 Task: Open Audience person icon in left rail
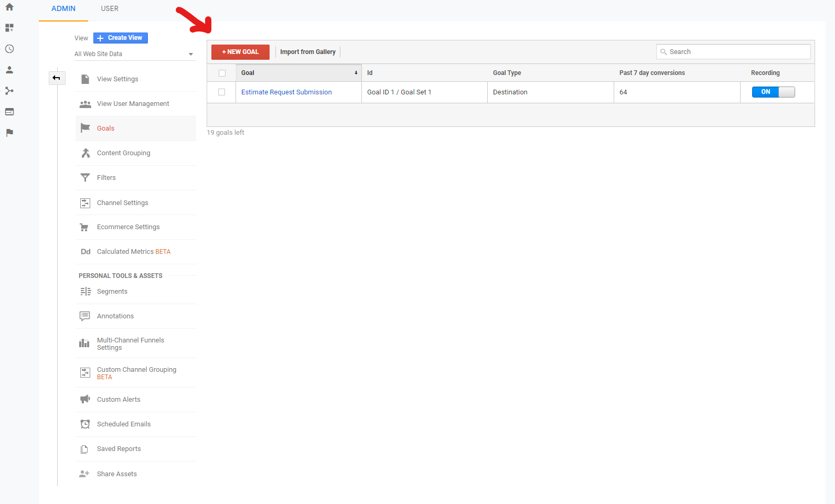[9, 70]
